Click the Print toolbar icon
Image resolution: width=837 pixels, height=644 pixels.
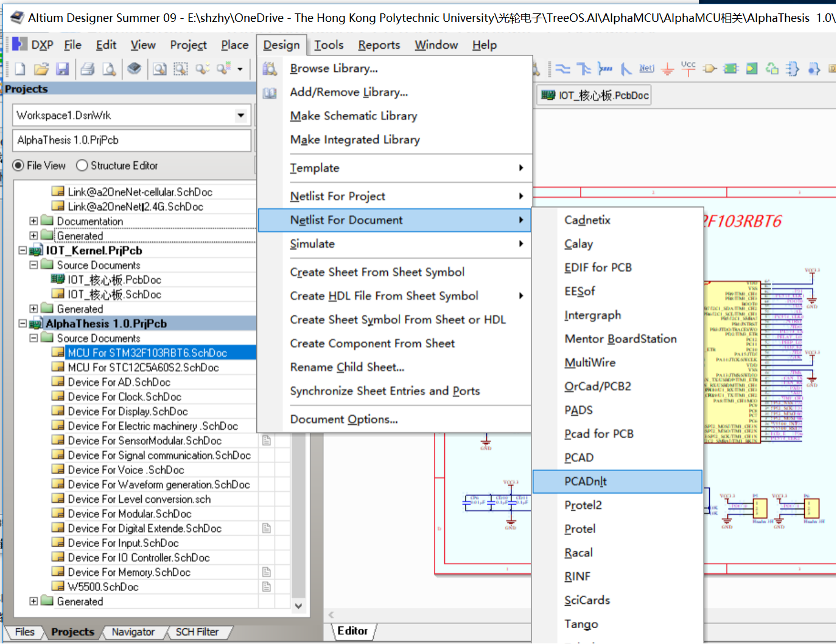(88, 69)
